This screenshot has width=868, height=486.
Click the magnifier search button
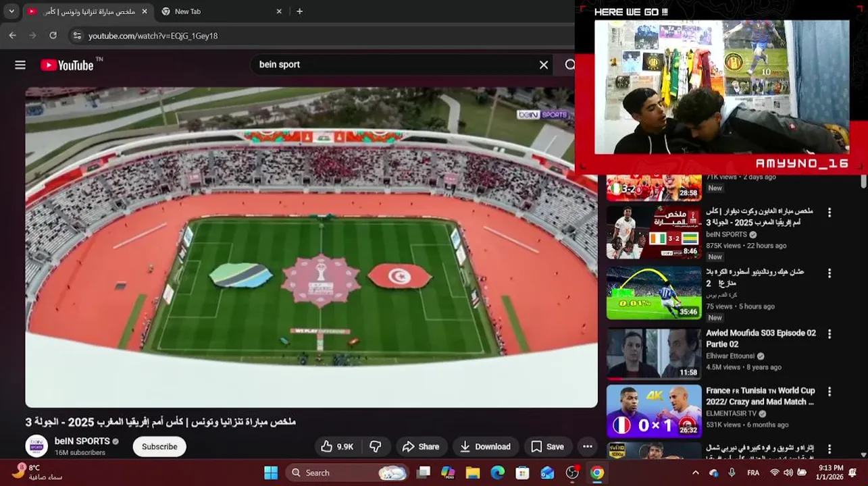[x=569, y=65]
